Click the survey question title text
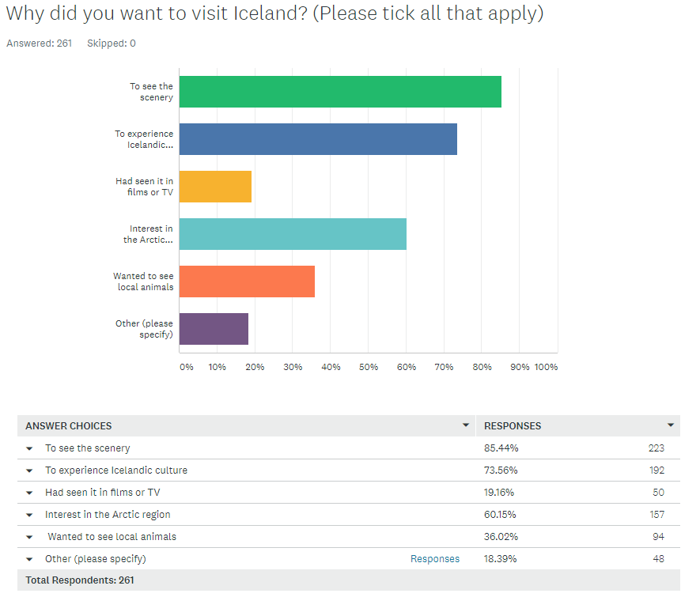The height and width of the screenshot is (597, 700). (275, 13)
